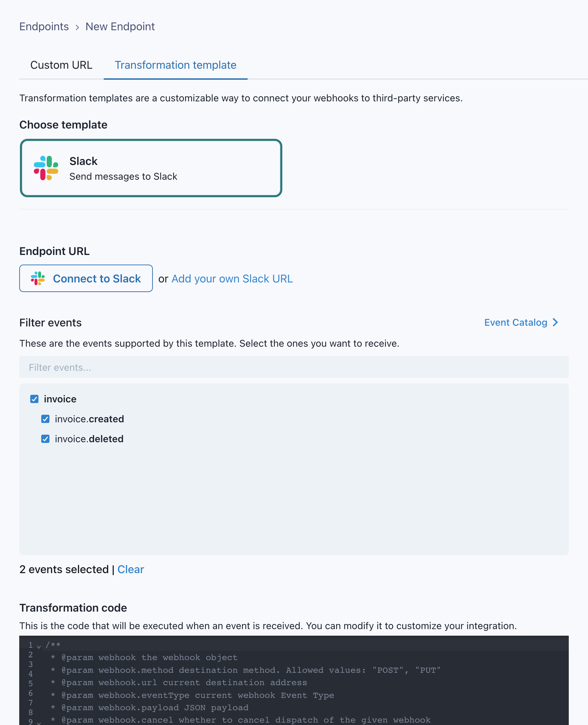This screenshot has height=725, width=588.
Task: Click the breadcrumb separator chevron
Action: 77,27
